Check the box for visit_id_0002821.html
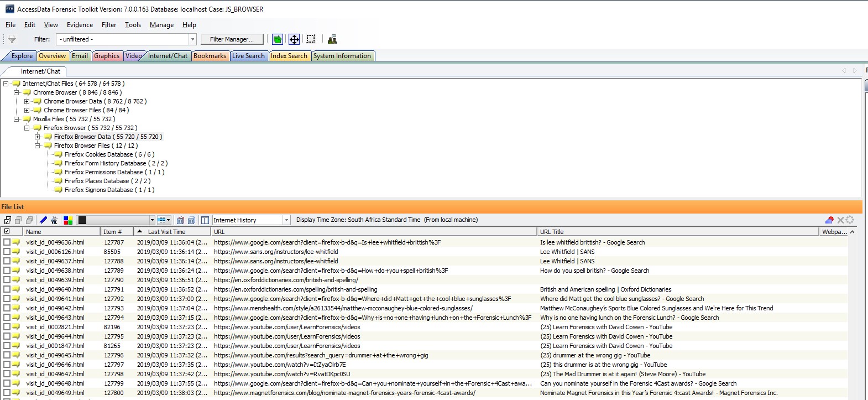 (x=7, y=327)
